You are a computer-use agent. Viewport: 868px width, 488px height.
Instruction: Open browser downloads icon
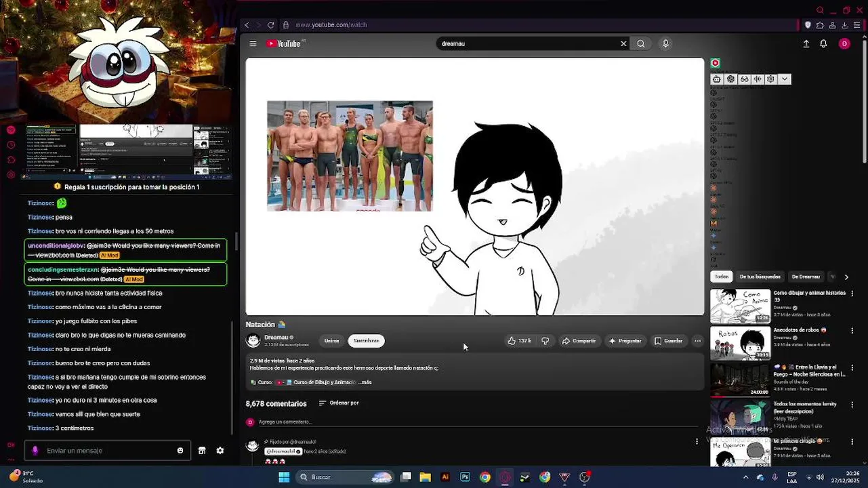844,25
